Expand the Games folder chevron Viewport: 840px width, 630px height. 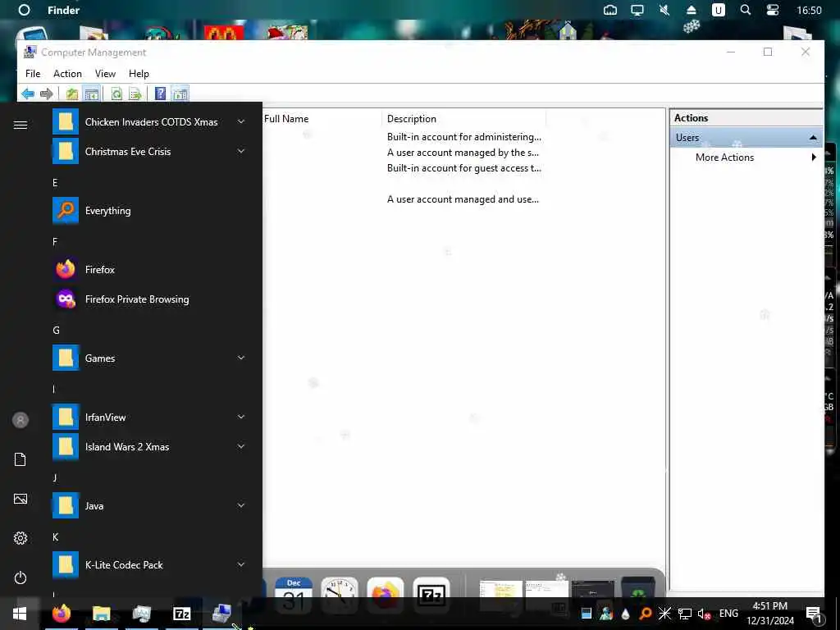click(x=241, y=358)
